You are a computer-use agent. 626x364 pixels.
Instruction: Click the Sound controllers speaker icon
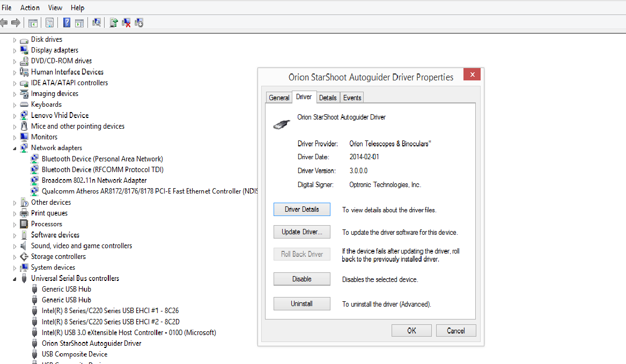pyautogui.click(x=24, y=246)
